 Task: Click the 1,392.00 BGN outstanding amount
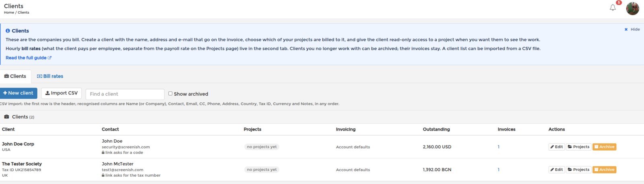437,170
